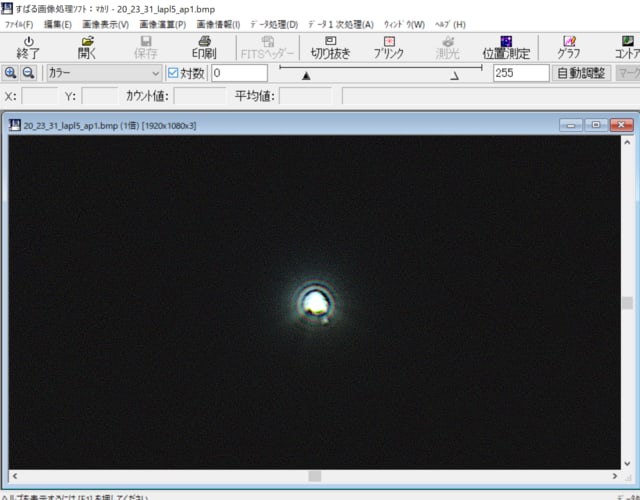Open the 画像演算(P) menu
The height and width of the screenshot is (500, 640).
click(163, 24)
